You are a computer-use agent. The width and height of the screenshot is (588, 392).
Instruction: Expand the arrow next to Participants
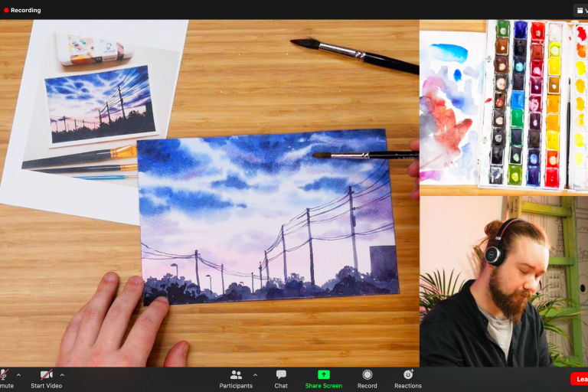tap(255, 375)
